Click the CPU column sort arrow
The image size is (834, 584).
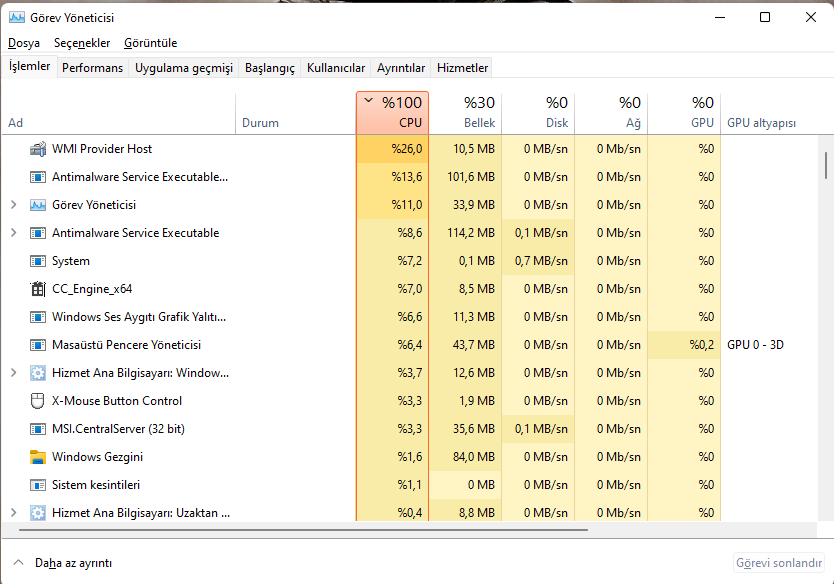369,100
